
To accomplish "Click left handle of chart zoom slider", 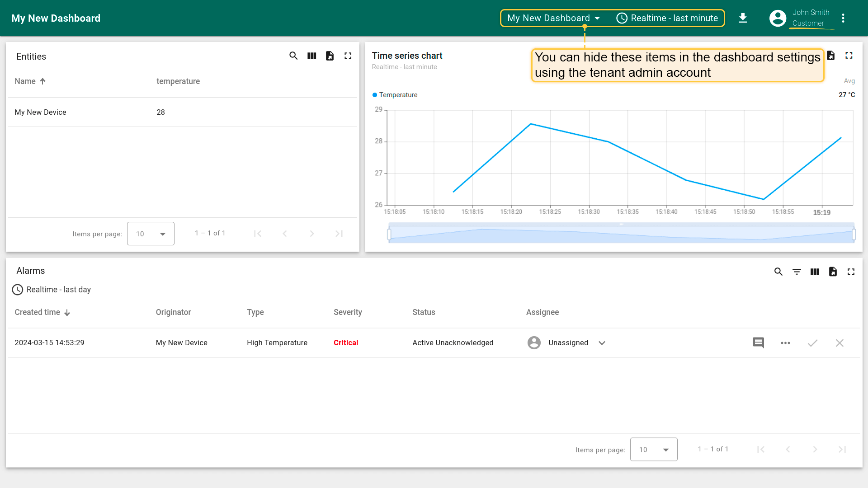I will 389,234.
